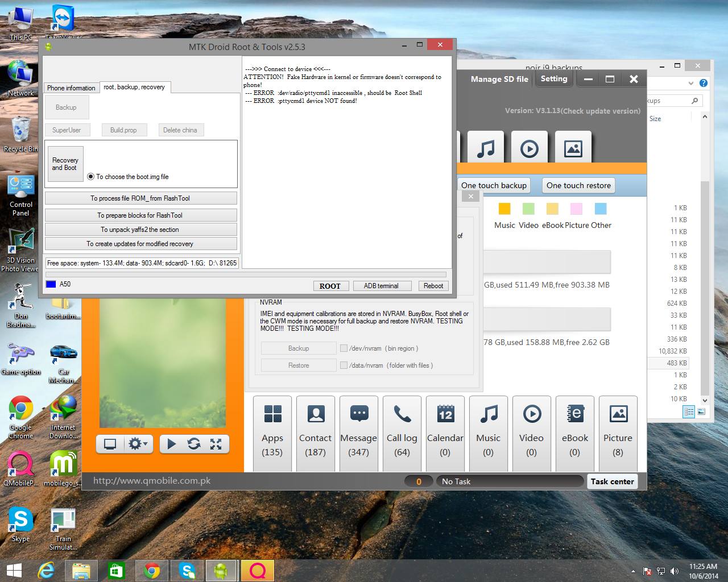Open Message (347) tile
This screenshot has height=582, width=728.
[x=358, y=434]
